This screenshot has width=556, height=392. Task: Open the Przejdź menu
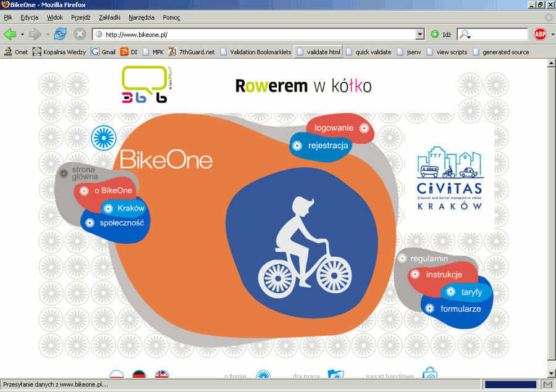[81, 17]
